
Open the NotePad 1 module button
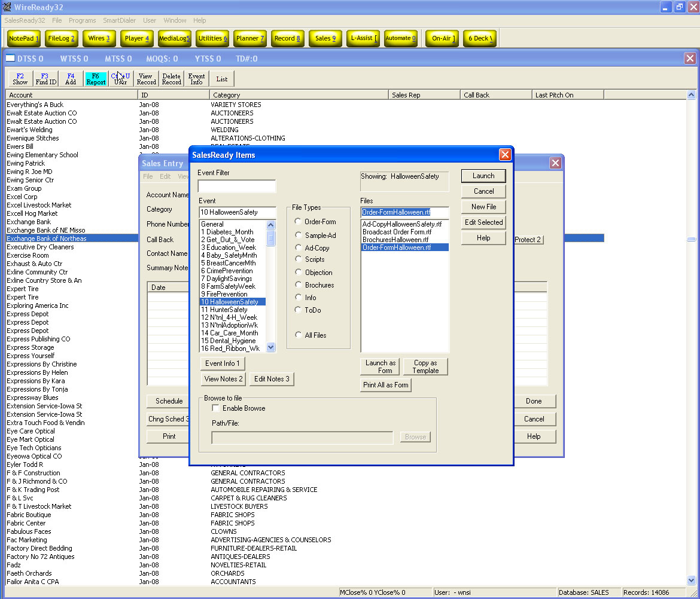coord(24,38)
